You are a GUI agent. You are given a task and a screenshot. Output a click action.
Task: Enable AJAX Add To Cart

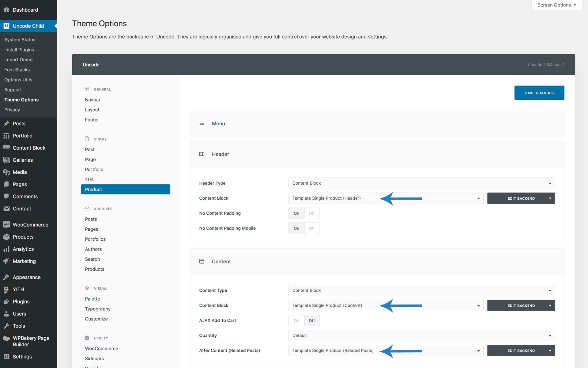pyautogui.click(x=296, y=320)
